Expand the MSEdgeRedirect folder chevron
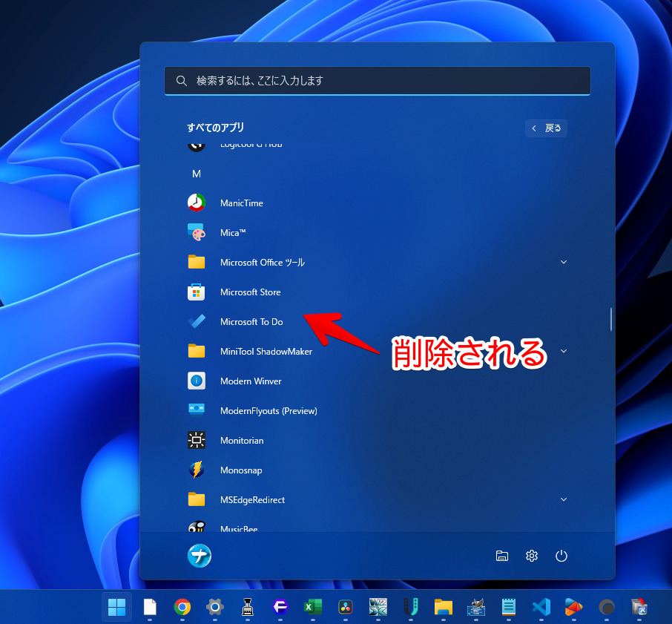 pyautogui.click(x=564, y=499)
